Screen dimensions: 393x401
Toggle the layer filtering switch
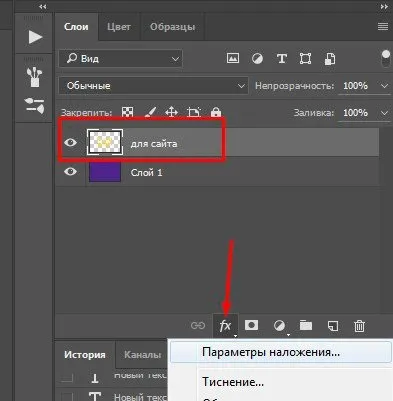386,58
